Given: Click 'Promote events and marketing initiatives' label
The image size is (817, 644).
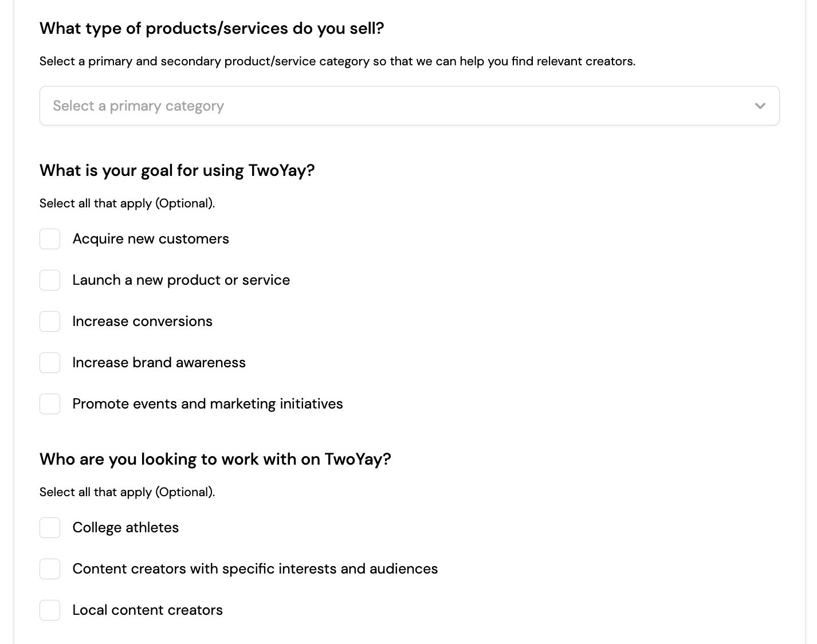Looking at the screenshot, I should pyautogui.click(x=207, y=404).
